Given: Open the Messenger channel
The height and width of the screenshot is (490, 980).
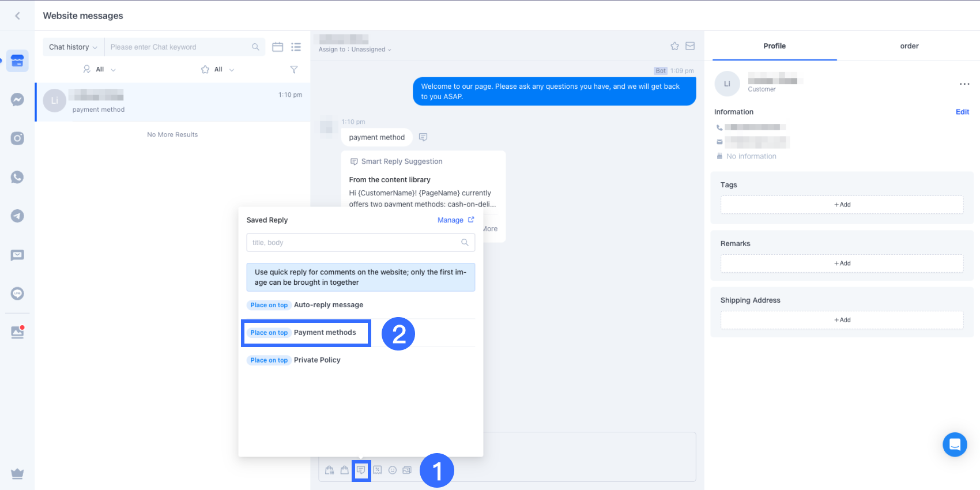Looking at the screenshot, I should pos(17,100).
